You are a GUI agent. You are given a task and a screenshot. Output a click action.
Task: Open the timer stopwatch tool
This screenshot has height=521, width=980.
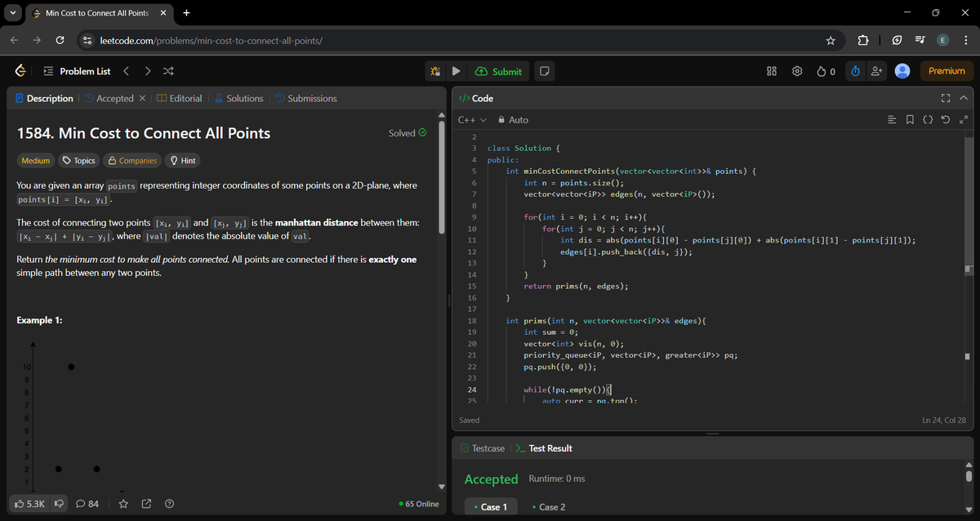coord(854,71)
